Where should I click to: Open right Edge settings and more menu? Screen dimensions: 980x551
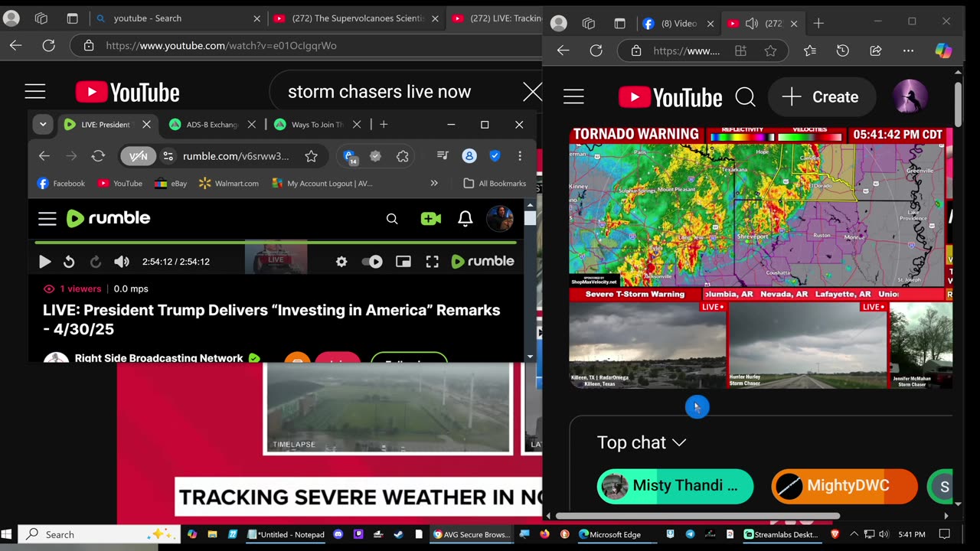tap(908, 51)
